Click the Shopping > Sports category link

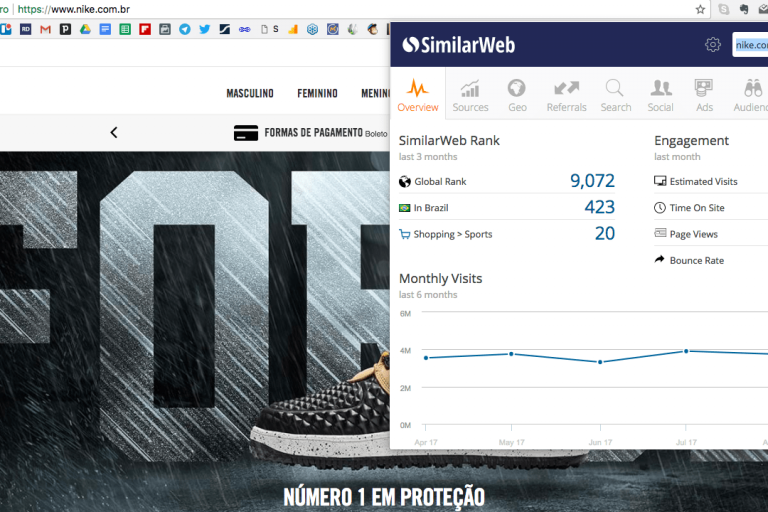click(453, 234)
